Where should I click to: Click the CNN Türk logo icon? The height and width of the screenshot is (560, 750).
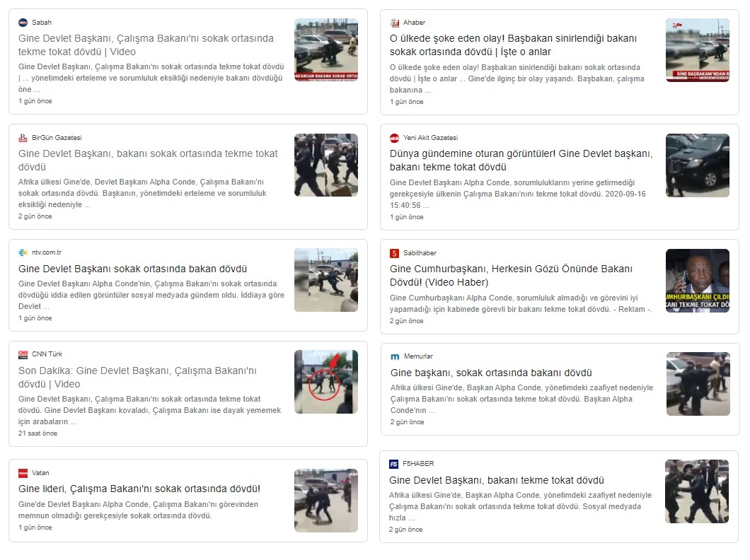coord(23,354)
